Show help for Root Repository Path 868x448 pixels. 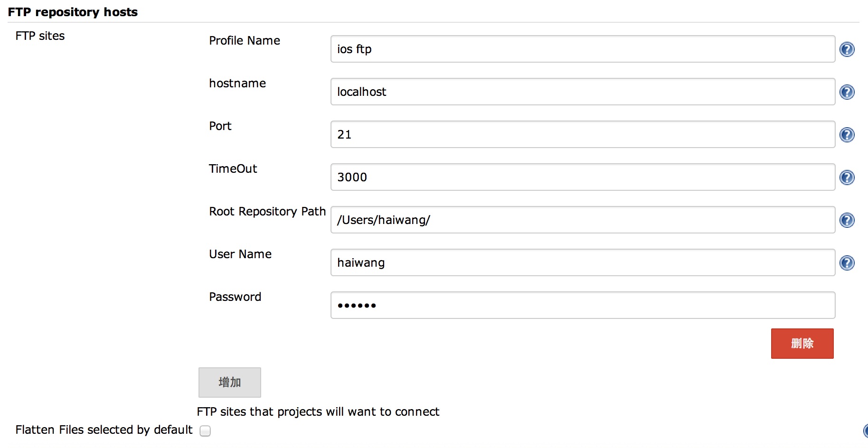pyautogui.click(x=847, y=220)
